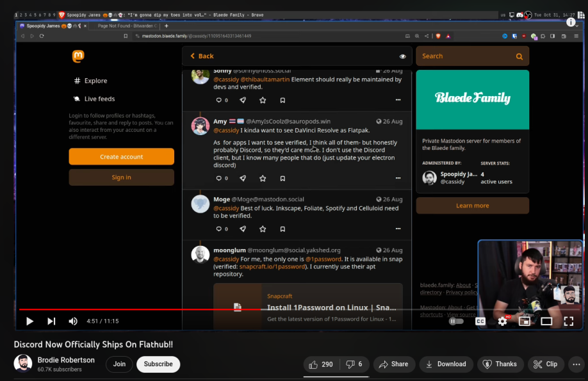
Task: Mute the video volume
Action: [x=73, y=321]
